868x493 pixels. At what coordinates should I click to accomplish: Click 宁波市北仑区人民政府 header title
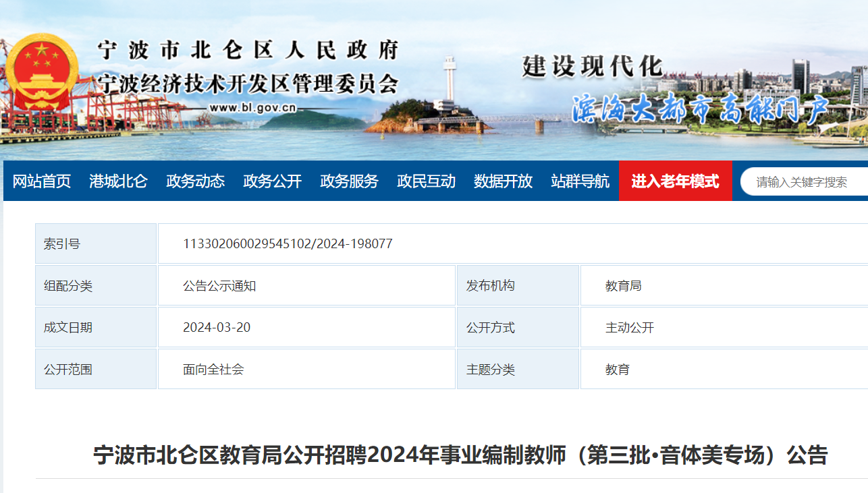[249, 50]
